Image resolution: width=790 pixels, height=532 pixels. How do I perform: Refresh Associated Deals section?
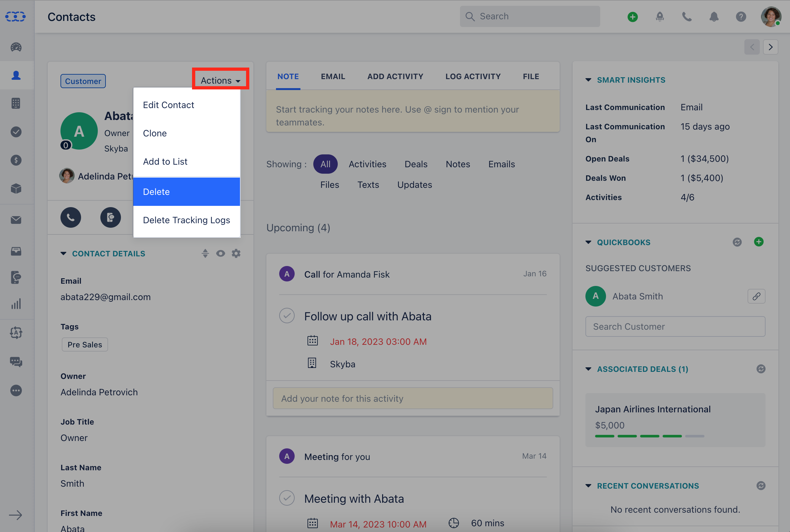click(761, 369)
